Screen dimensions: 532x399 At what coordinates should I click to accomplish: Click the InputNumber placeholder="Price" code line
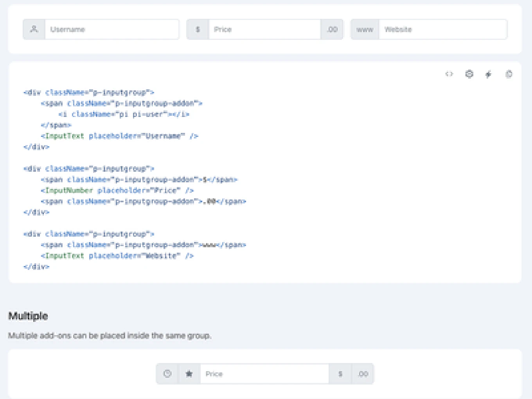click(117, 191)
